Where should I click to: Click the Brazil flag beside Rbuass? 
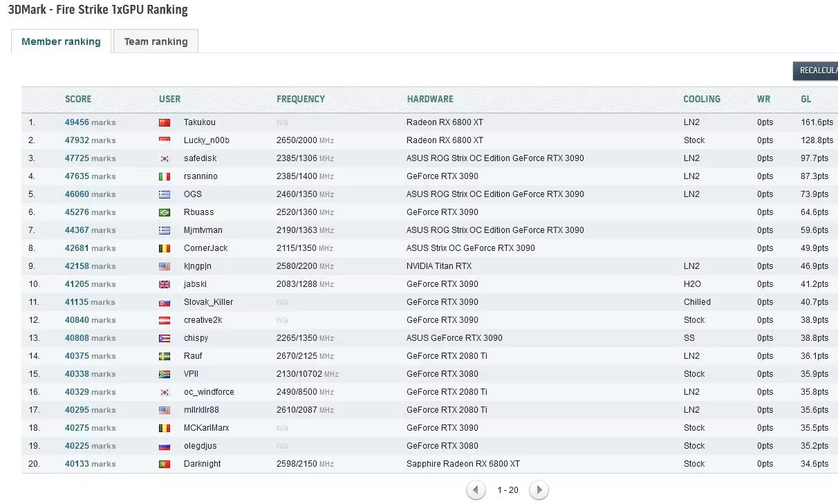click(164, 212)
